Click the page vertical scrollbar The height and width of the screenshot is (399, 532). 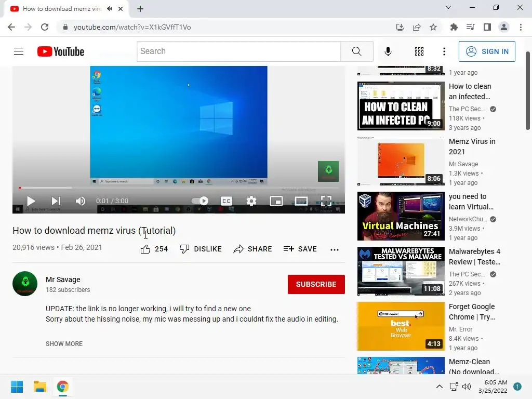tap(528, 90)
